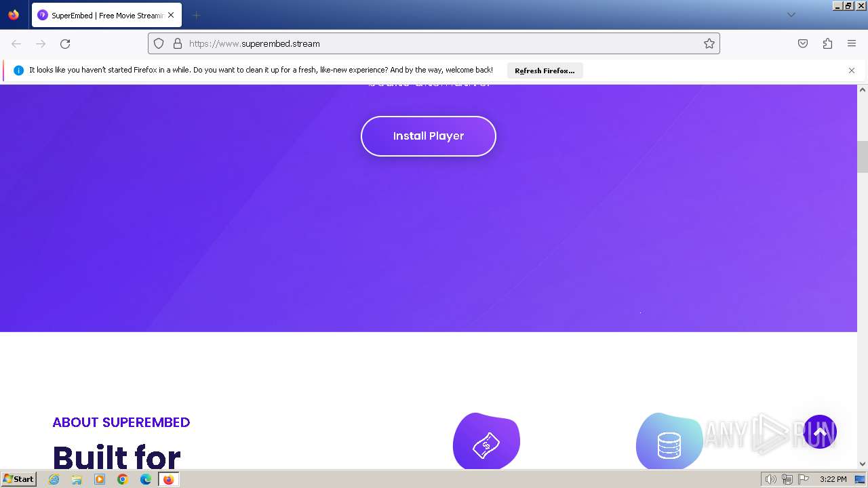The image size is (868, 488).
Task: Click the page scrollbar down arrow
Action: tap(863, 464)
